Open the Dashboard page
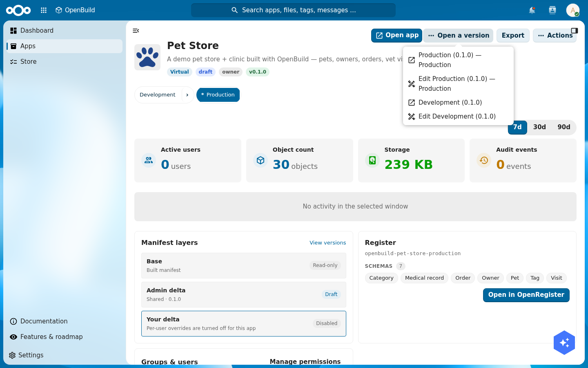This screenshot has width=588, height=368. (65, 31)
